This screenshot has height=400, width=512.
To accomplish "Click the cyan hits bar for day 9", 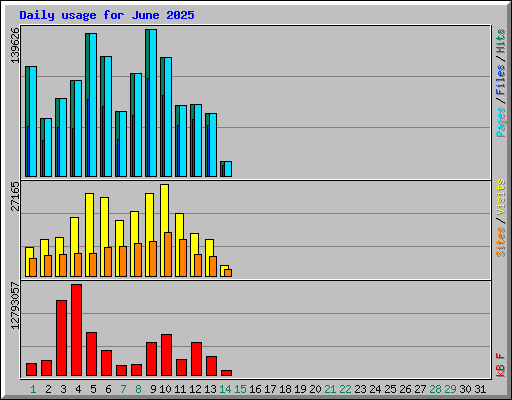I will (153, 103).
